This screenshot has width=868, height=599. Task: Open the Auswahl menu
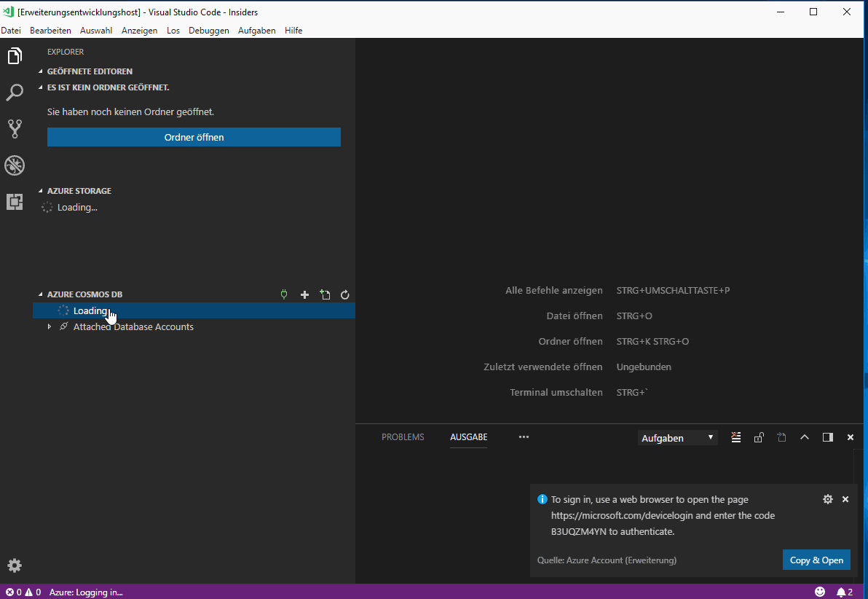pos(96,31)
